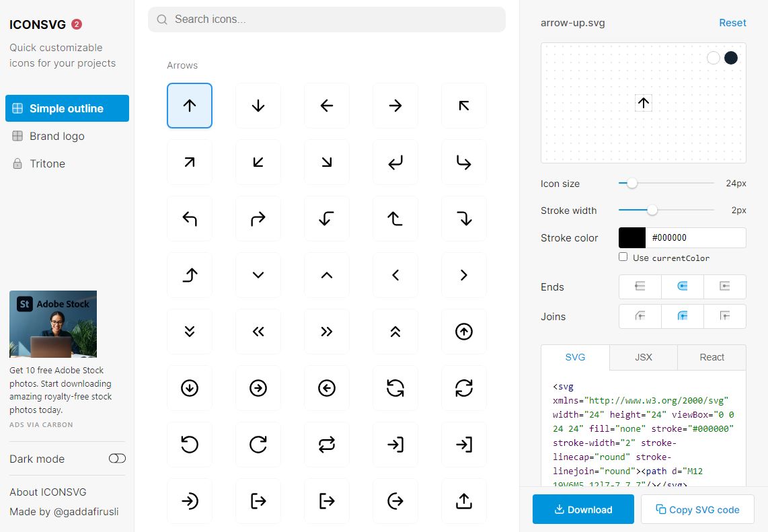Select the upload tray icon

click(464, 500)
